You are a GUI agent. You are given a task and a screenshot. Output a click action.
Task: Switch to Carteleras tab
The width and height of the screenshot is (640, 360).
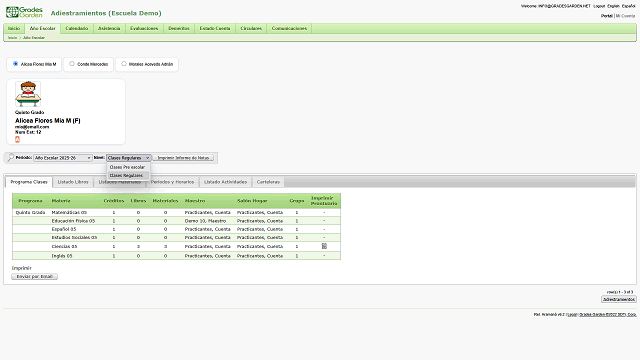point(268,182)
